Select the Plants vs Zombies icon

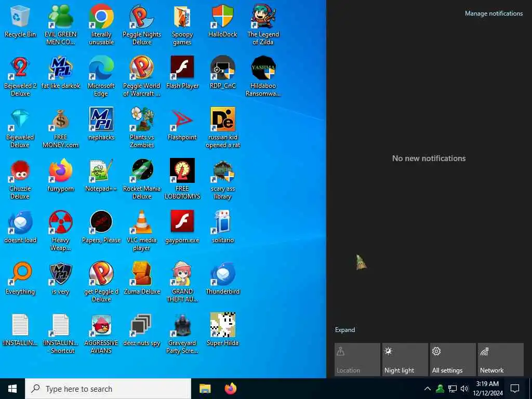(x=141, y=128)
